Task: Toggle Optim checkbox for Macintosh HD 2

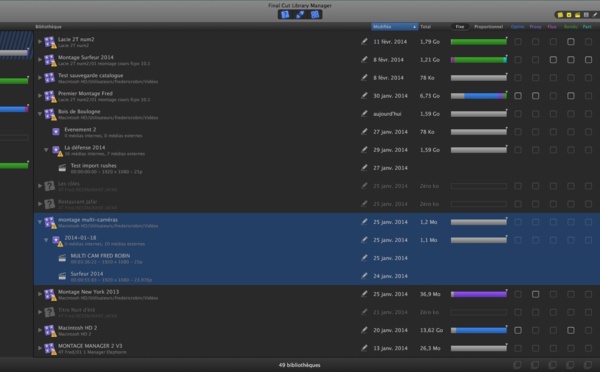Action: (x=518, y=330)
